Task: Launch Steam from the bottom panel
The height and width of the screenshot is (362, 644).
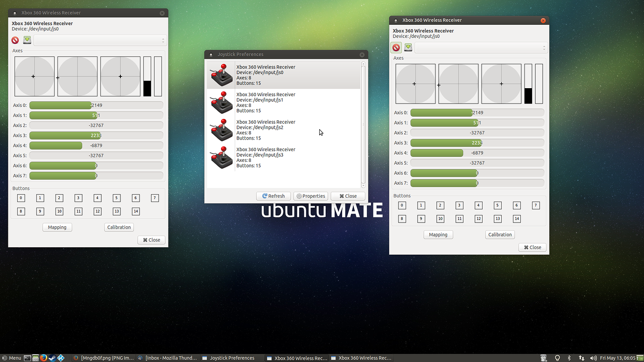Action: coord(52,358)
